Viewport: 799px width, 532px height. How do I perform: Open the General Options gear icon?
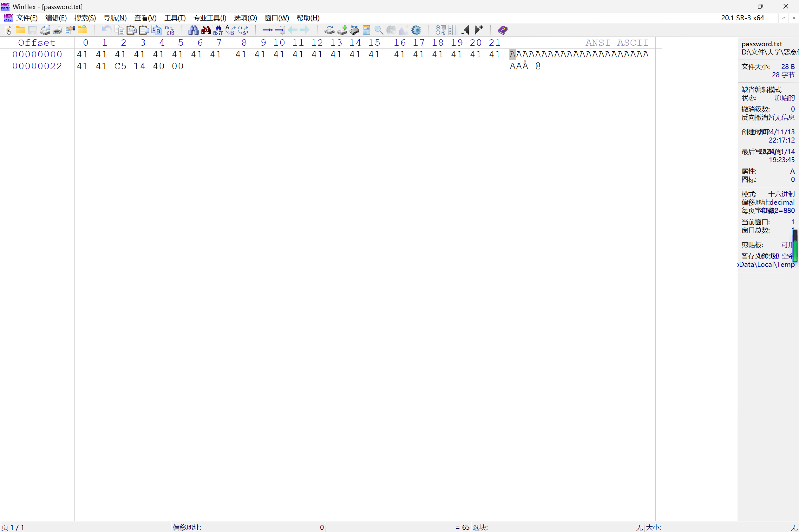tap(416, 30)
